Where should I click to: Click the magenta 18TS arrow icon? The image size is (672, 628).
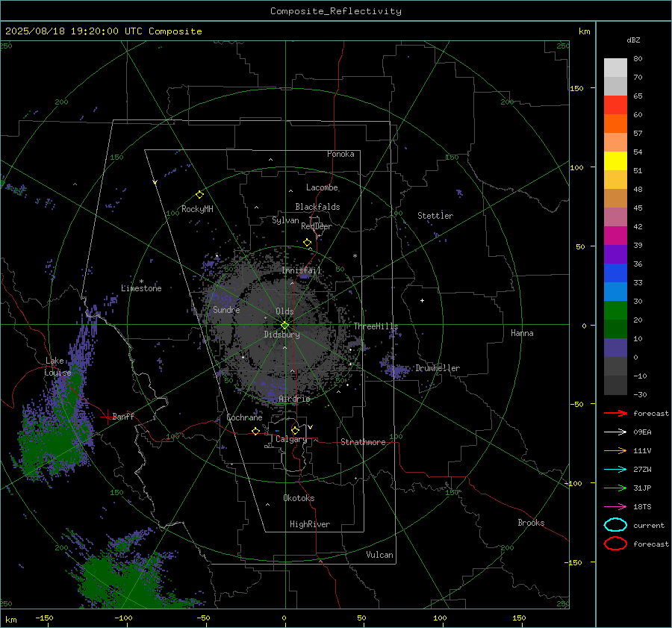tap(615, 507)
